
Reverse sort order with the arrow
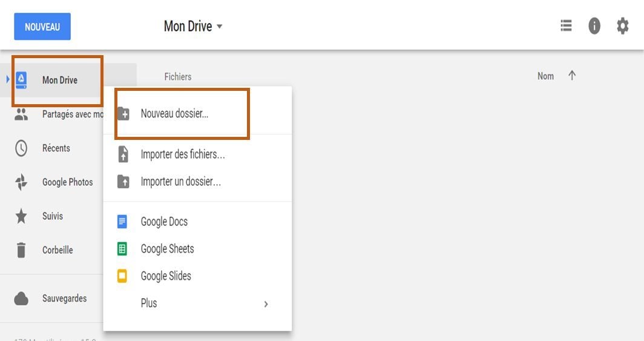click(x=572, y=76)
